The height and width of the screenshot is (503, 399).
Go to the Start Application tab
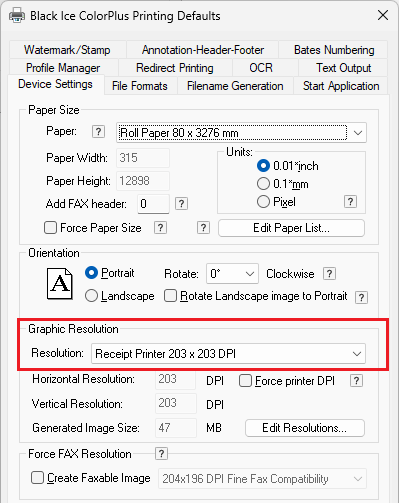pyautogui.click(x=341, y=86)
